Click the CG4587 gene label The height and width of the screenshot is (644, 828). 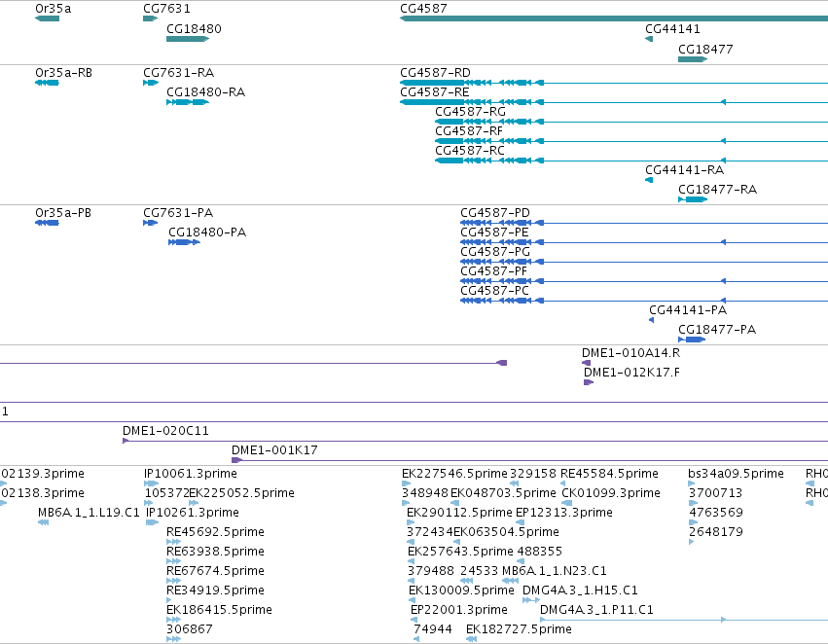tap(423, 9)
